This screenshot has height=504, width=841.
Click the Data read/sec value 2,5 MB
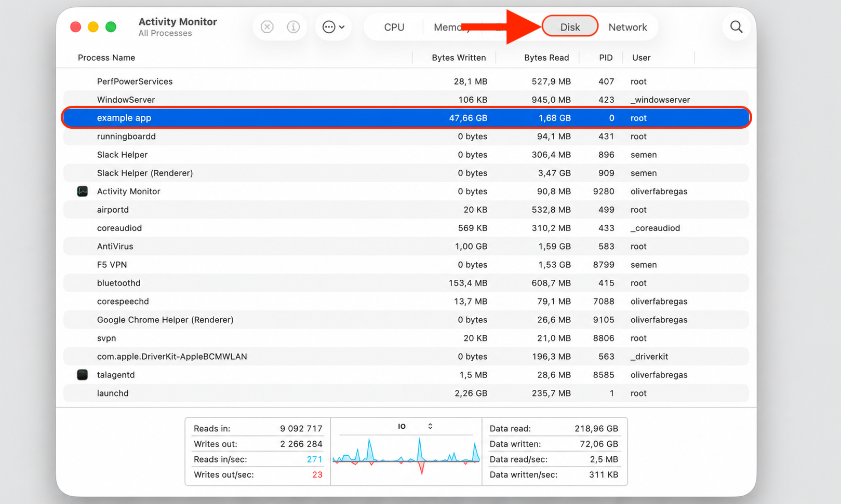pyautogui.click(x=604, y=459)
